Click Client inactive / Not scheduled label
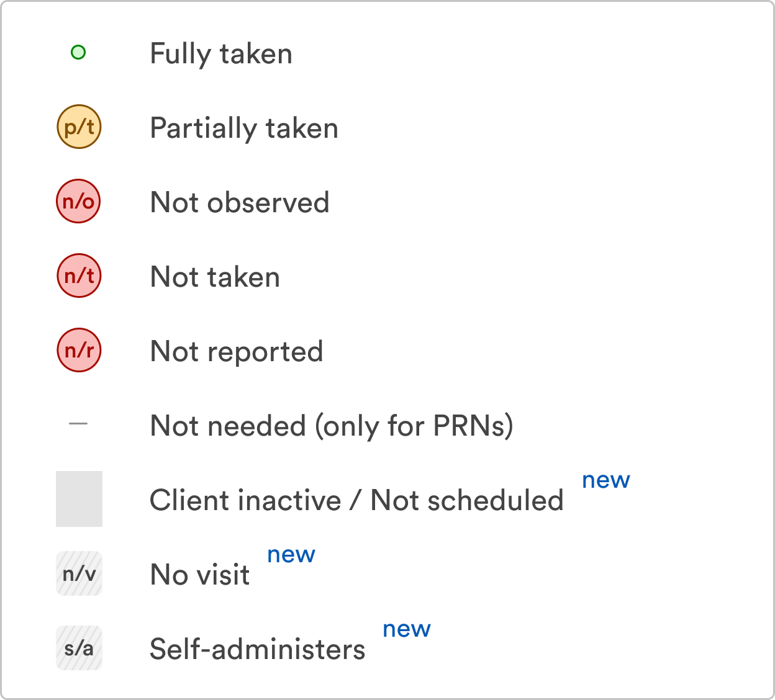The width and height of the screenshot is (775, 700). [357, 500]
